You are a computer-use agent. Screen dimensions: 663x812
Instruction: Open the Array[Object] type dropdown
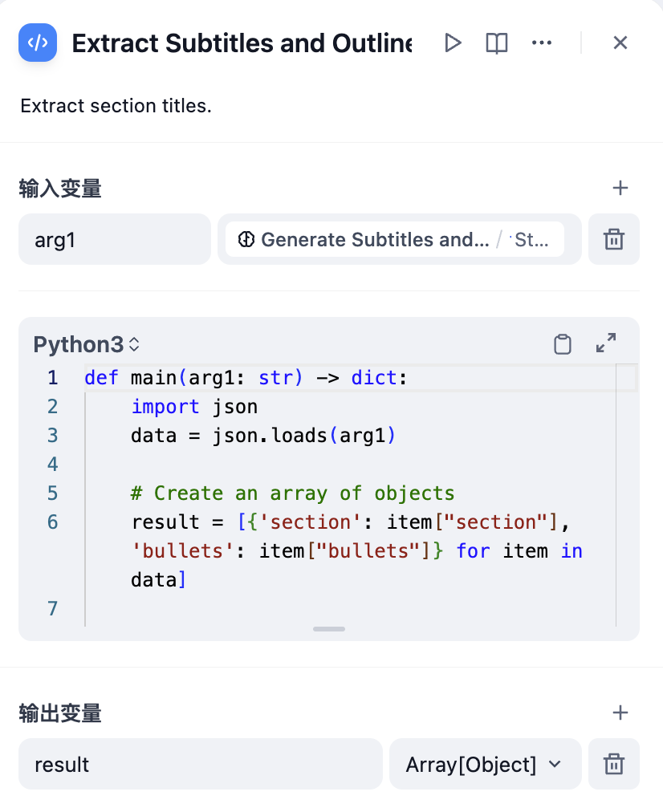click(x=486, y=764)
